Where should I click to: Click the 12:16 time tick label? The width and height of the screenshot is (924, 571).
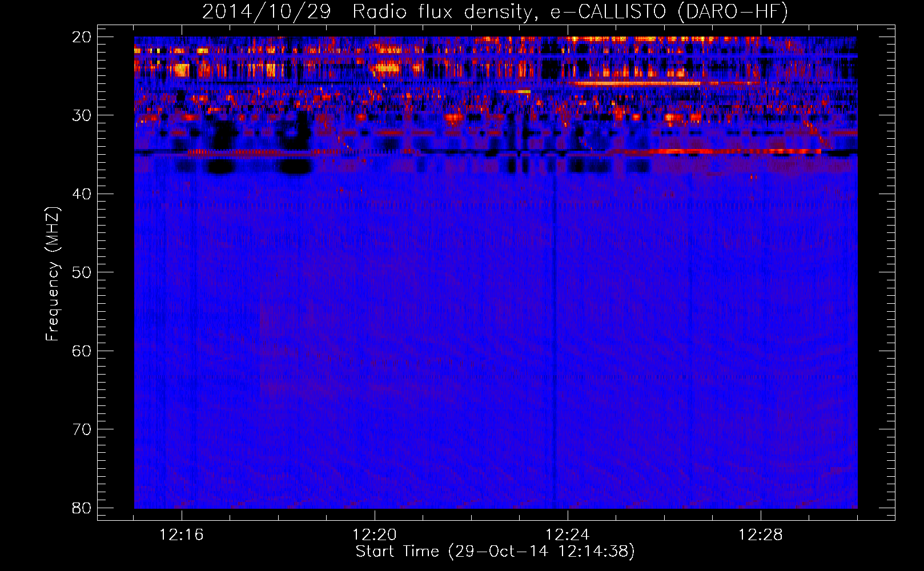tap(182, 535)
